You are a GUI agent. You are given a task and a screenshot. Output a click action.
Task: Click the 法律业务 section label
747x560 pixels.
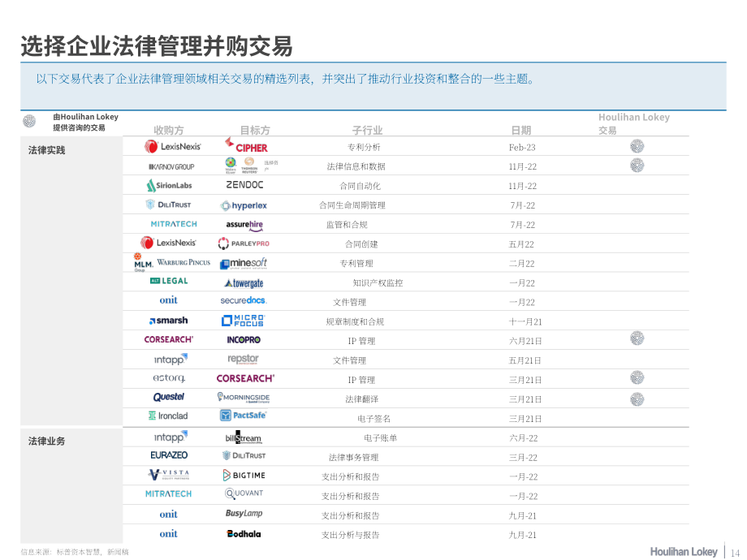(46, 442)
